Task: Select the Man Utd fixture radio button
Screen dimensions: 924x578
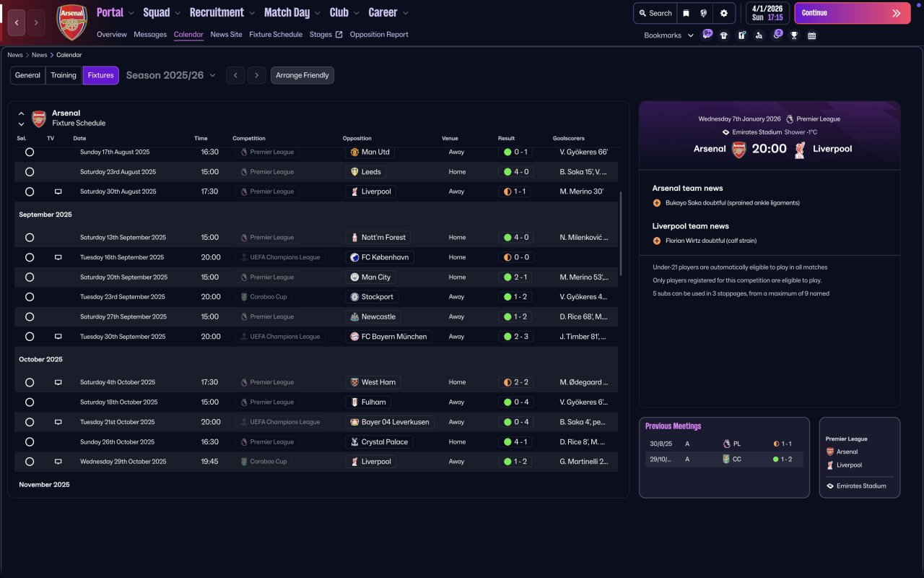Action: [30, 152]
